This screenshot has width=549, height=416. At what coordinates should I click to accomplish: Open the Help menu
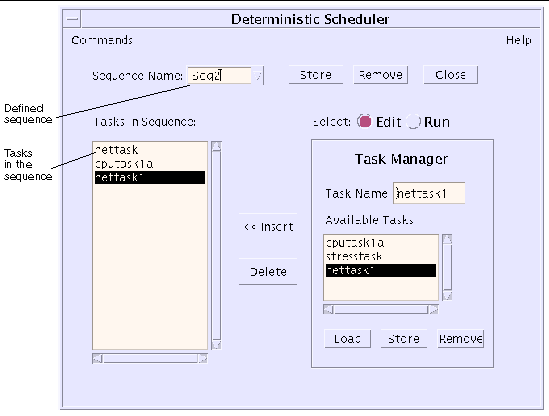519,40
